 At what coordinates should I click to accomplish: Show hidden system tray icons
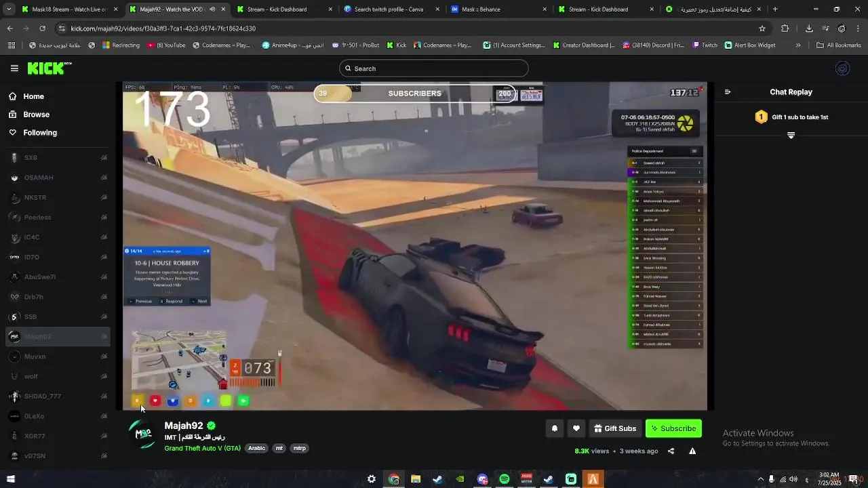[760, 479]
